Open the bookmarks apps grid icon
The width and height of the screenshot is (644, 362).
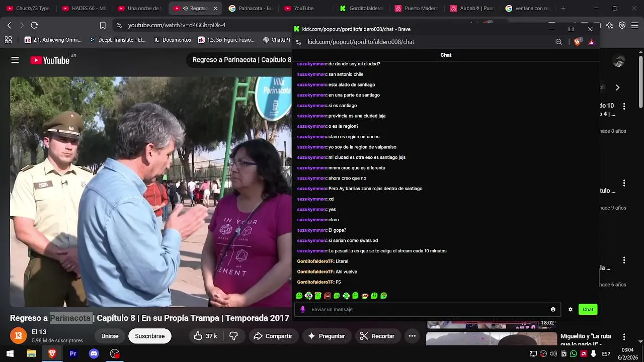(x=9, y=40)
